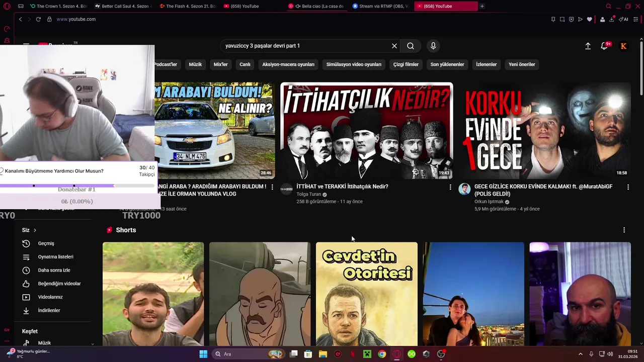Switch to Stream via RTMP (OBS) tab
This screenshot has height=362, width=644.
381,6
